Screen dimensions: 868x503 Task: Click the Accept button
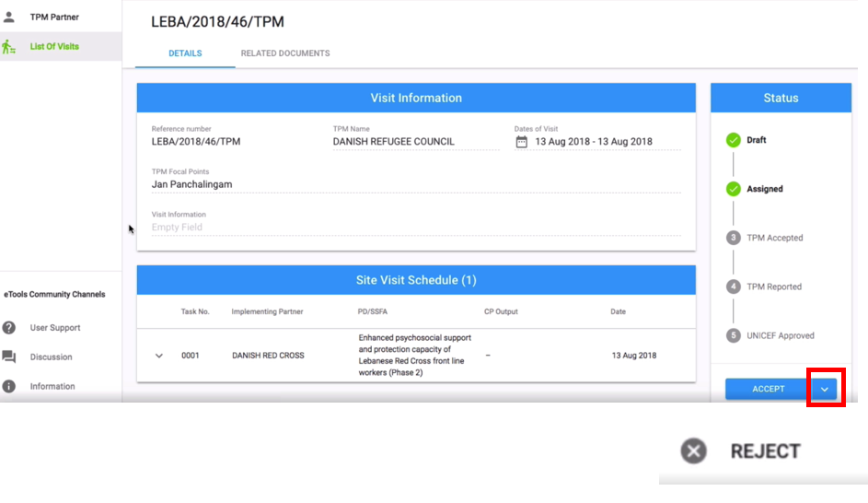[x=769, y=389]
